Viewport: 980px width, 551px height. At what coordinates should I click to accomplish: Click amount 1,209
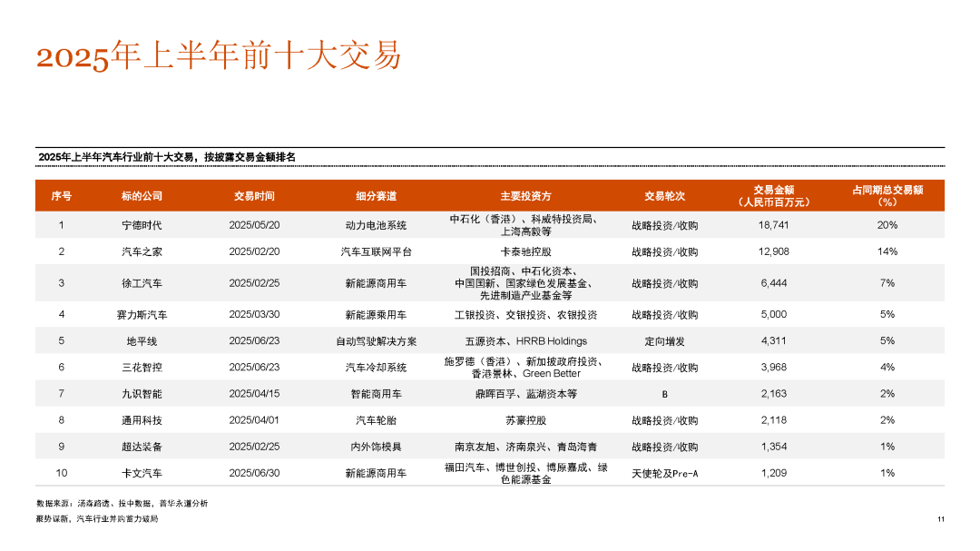pos(774,473)
